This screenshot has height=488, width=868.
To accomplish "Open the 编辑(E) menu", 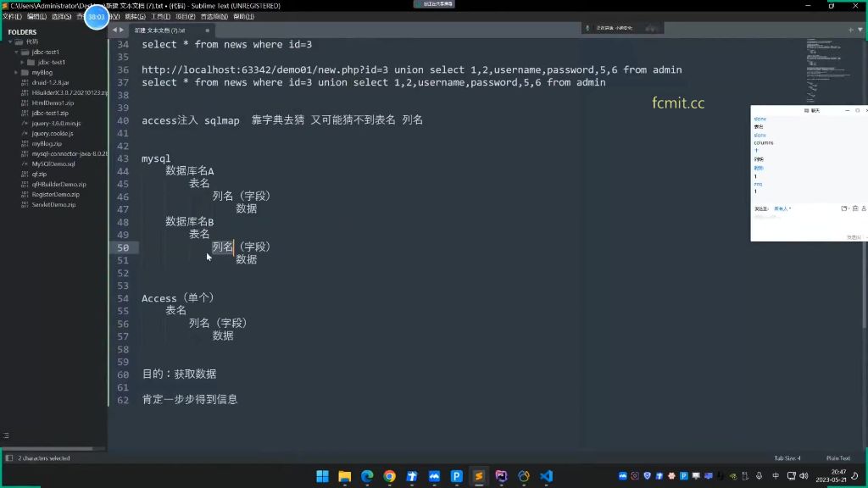I will (36, 17).
